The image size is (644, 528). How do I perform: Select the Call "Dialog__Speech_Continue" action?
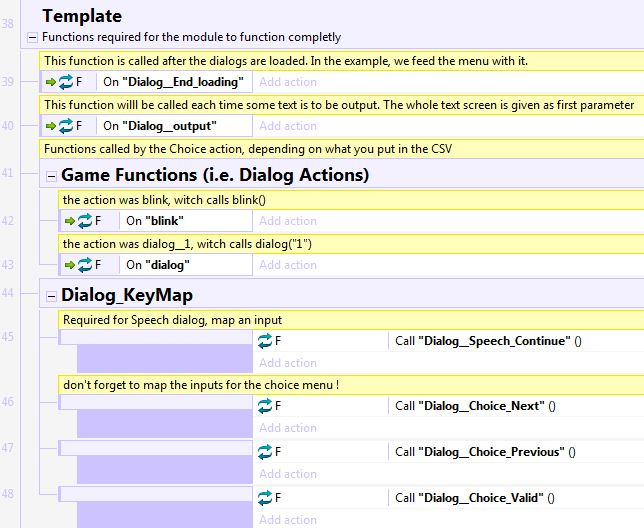pyautogui.click(x=488, y=341)
